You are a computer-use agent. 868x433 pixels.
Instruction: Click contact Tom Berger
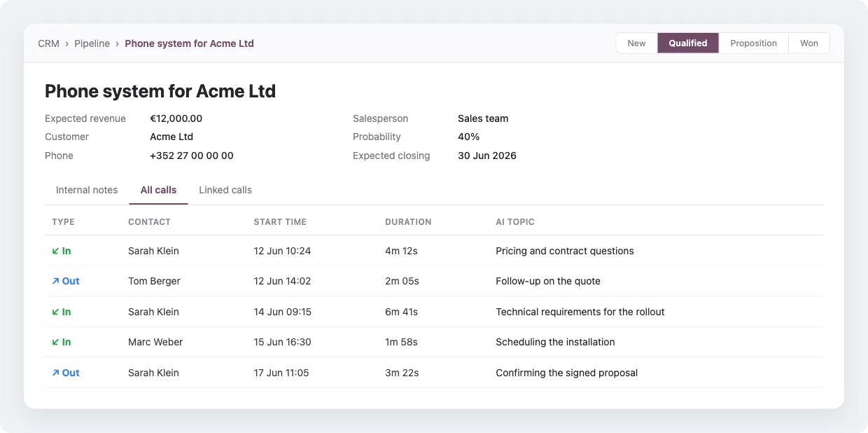pos(154,281)
